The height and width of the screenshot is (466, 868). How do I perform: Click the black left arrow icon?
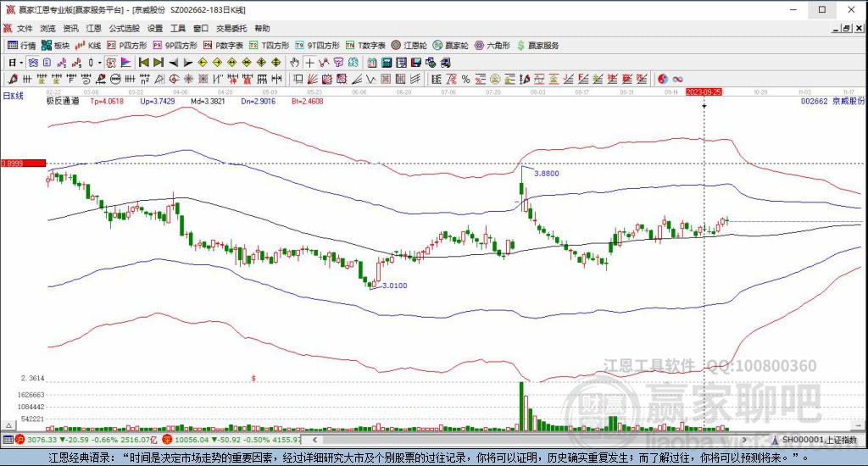pos(173,63)
